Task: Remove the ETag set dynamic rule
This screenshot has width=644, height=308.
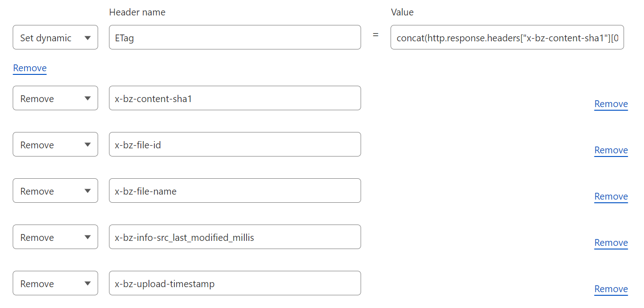Action: pos(30,68)
